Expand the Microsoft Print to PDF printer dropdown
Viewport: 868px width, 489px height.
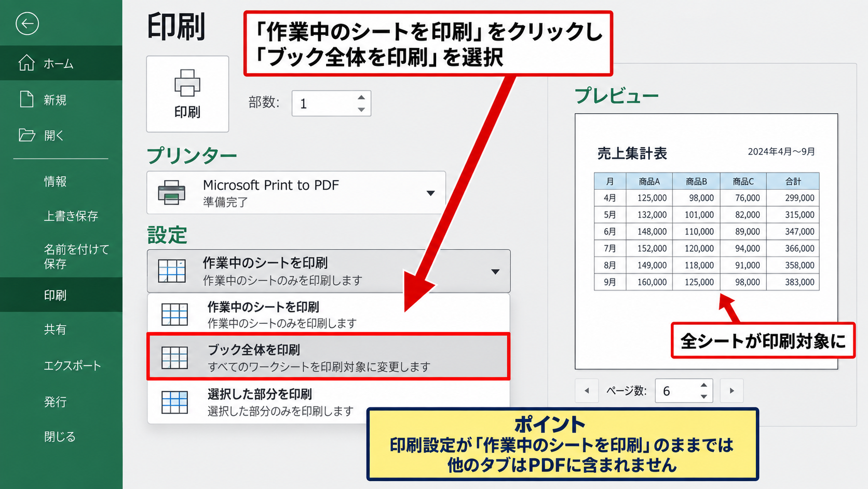pos(430,193)
